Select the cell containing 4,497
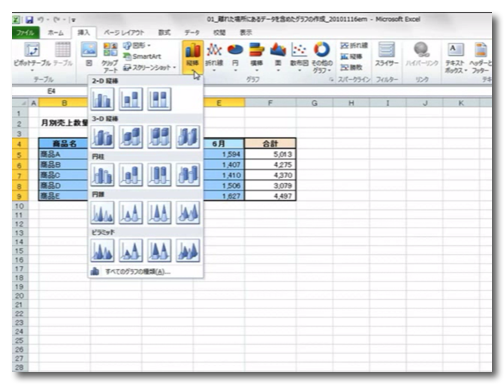504x384 pixels. [x=270, y=196]
